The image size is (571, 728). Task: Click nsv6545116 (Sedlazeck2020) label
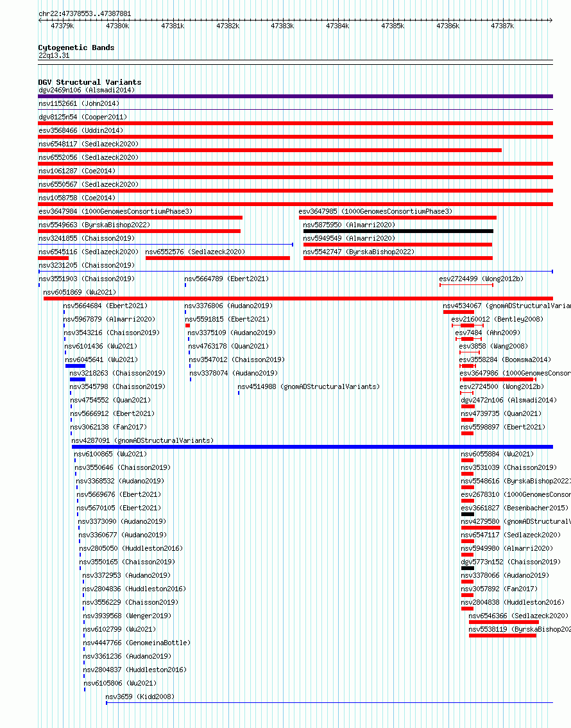click(x=89, y=252)
